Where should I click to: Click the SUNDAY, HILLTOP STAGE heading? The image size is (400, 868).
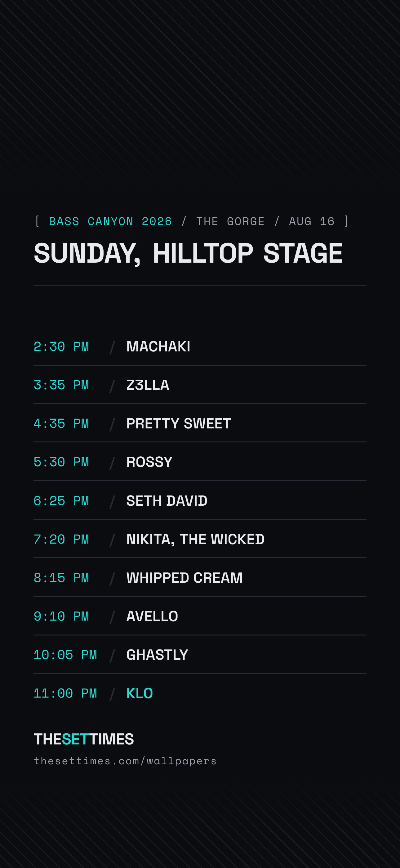[188, 253]
